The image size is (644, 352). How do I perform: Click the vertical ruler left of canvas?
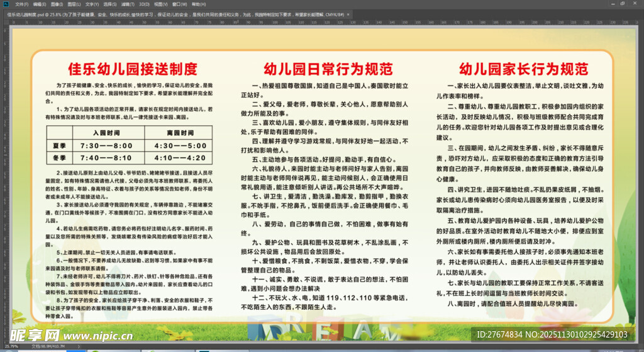[6, 183]
